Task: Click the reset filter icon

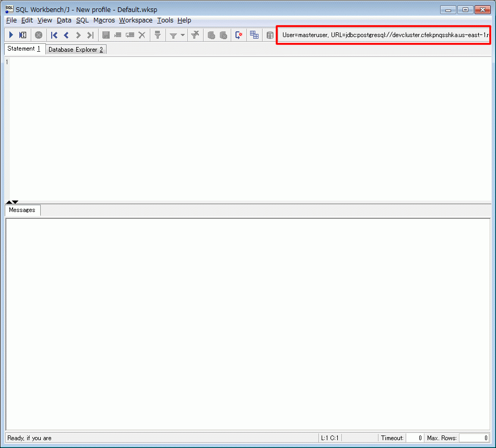Action: [195, 35]
